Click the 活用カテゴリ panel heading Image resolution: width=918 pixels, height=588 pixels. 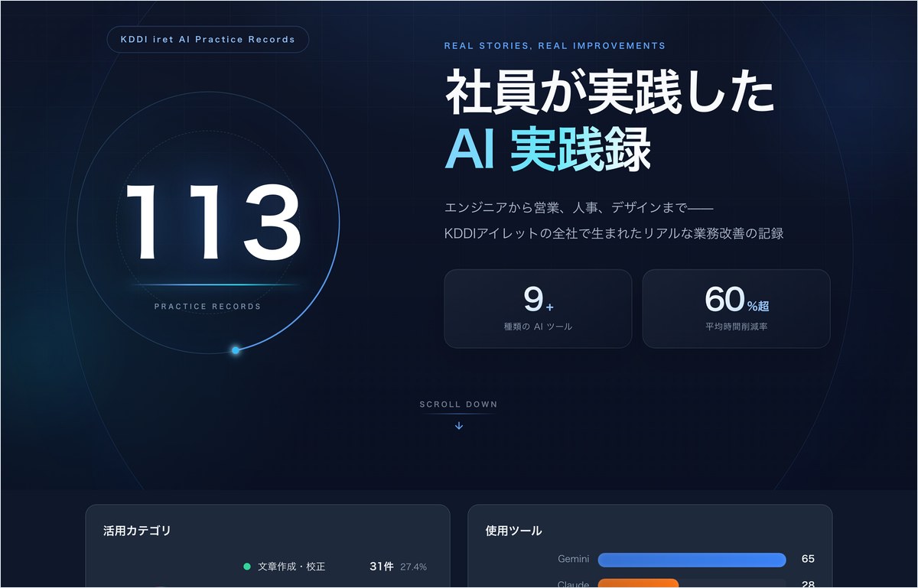[x=137, y=531]
